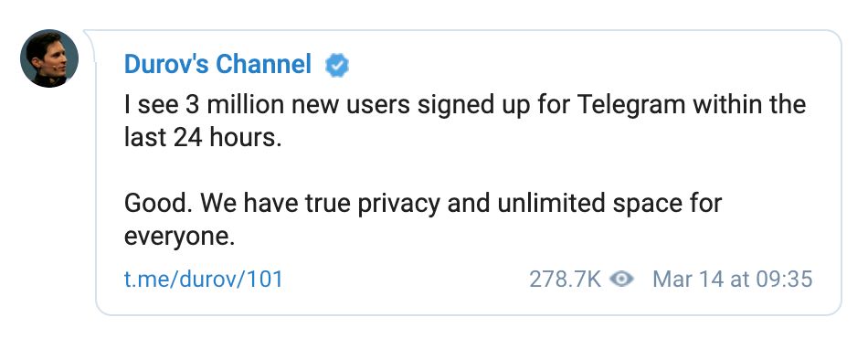Click the blank line between the paragraphs
The image size is (868, 338).
point(465,171)
